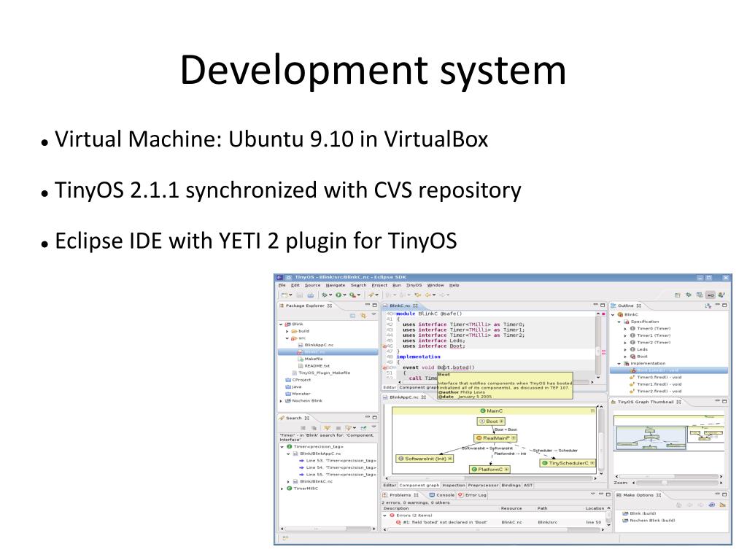Open the Project menu
Image resolution: width=747 pixels, height=560 pixels.
[x=379, y=285]
